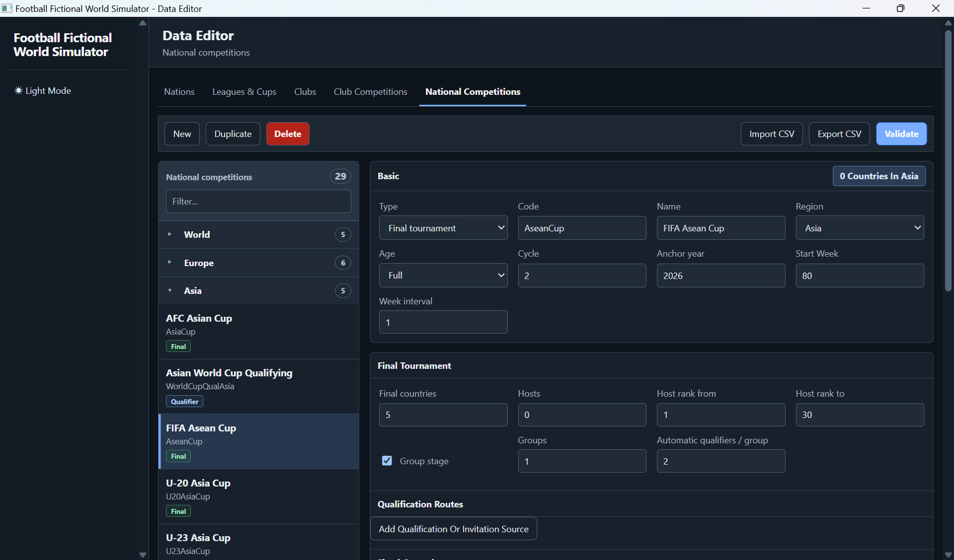The width and height of the screenshot is (954, 560).
Task: Click the Name input field
Action: pos(721,228)
